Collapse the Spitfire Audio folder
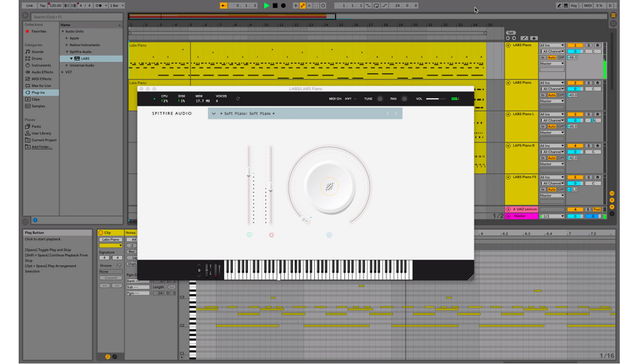641x364 pixels. pyautogui.click(x=67, y=52)
